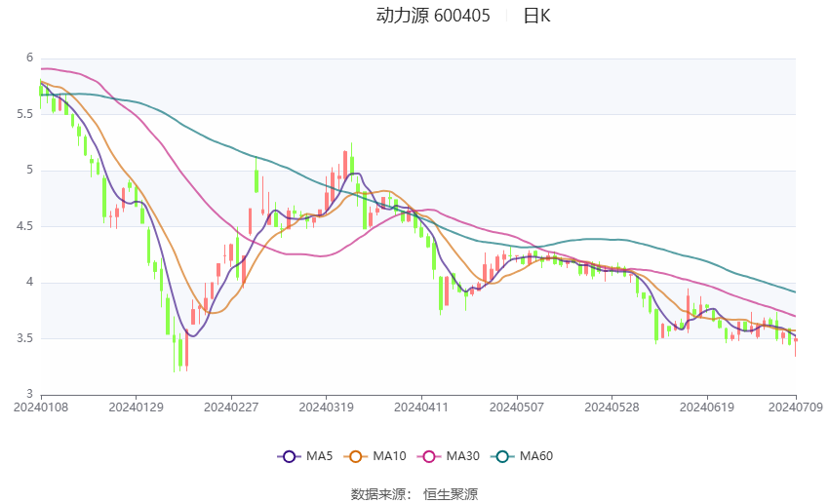Toggle the MA30 legend entry
This screenshot has height=504, width=829.
[449, 456]
